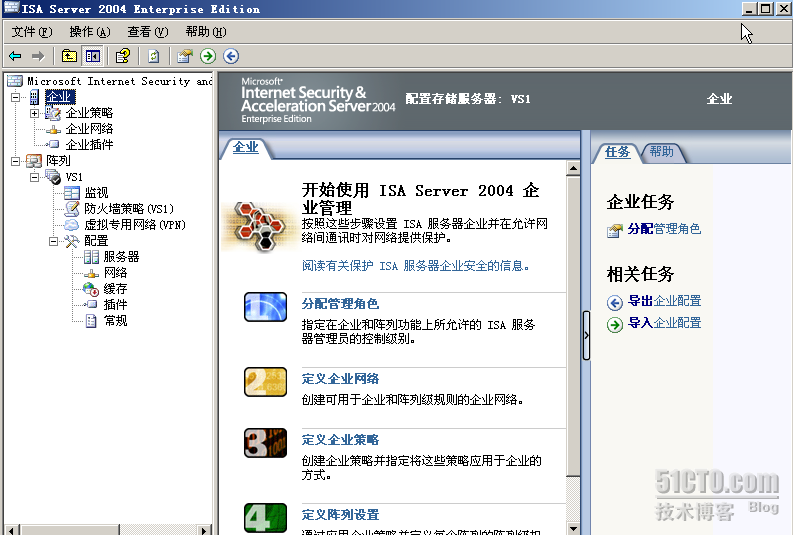Image resolution: width=793 pixels, height=535 pixels.
Task: Click 导入企业配置 task link
Action: [664, 323]
